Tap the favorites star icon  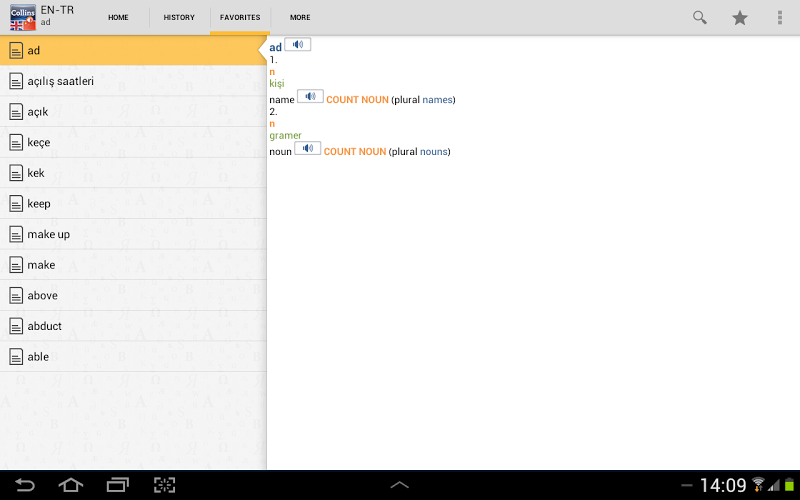(x=740, y=18)
